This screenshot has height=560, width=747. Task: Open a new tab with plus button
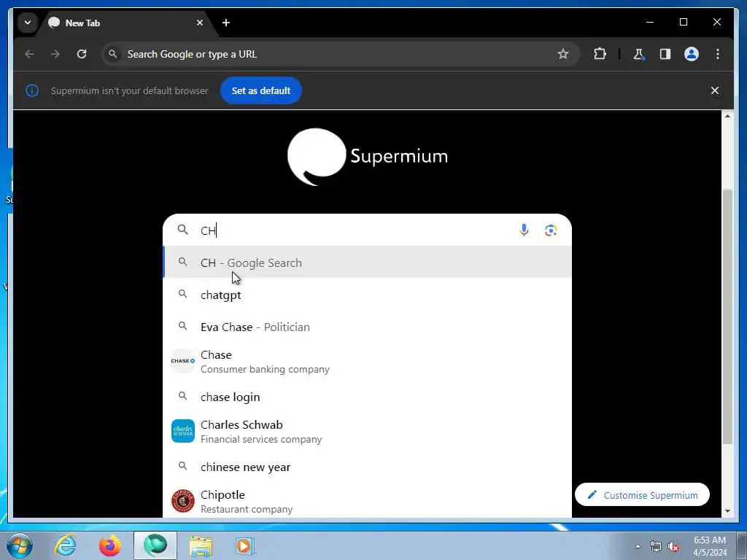coord(226,23)
